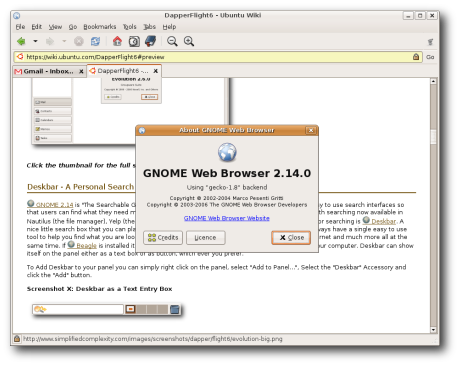Close the Gmail tab

tap(81, 71)
